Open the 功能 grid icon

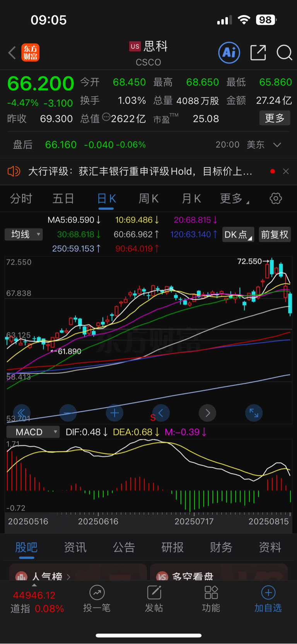(211, 592)
